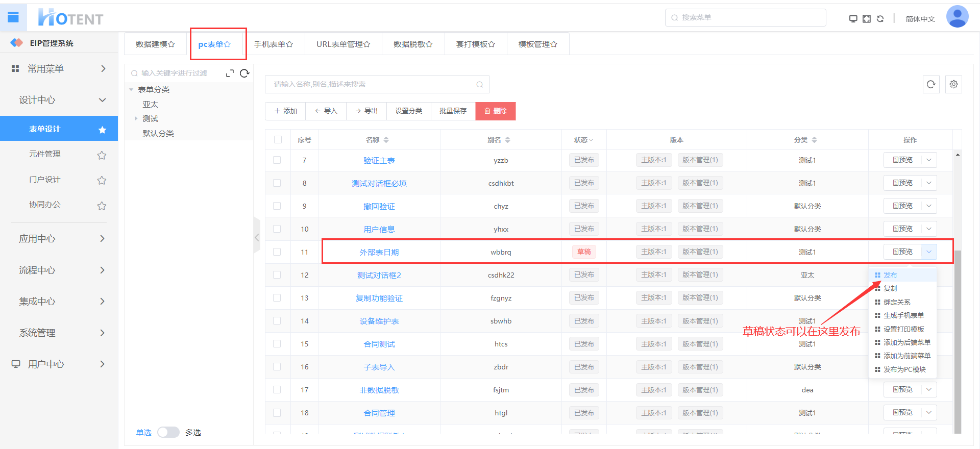Click the fullscreen icon in top header
Screen dimensions: 980x449
pos(867,19)
